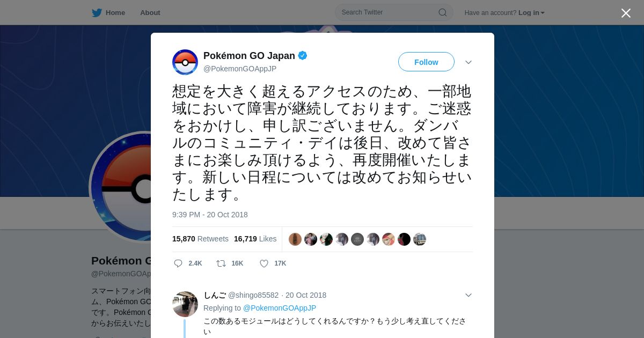
Task: Close the tweet overlay with X
Action: tap(626, 13)
